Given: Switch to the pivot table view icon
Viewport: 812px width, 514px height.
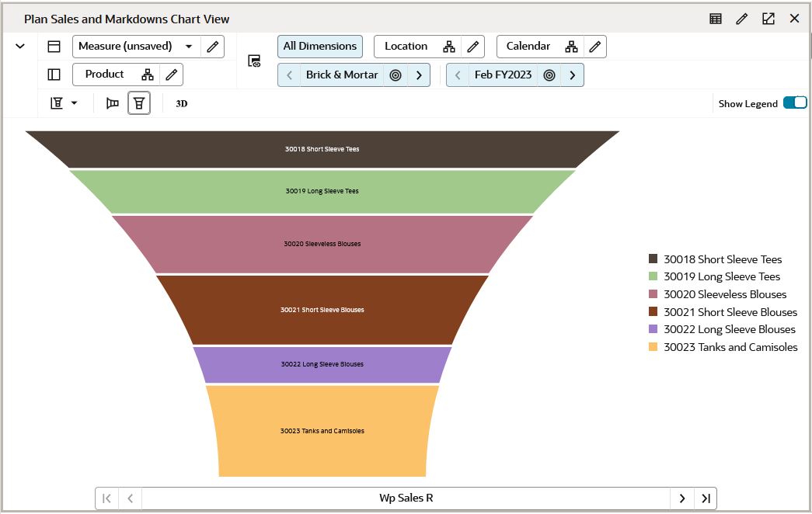Looking at the screenshot, I should [714, 18].
